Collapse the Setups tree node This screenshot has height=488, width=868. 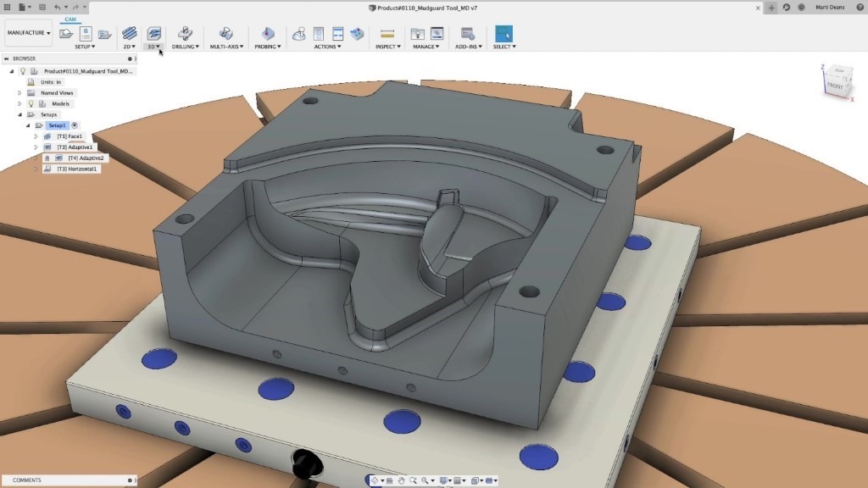pyautogui.click(x=19, y=114)
